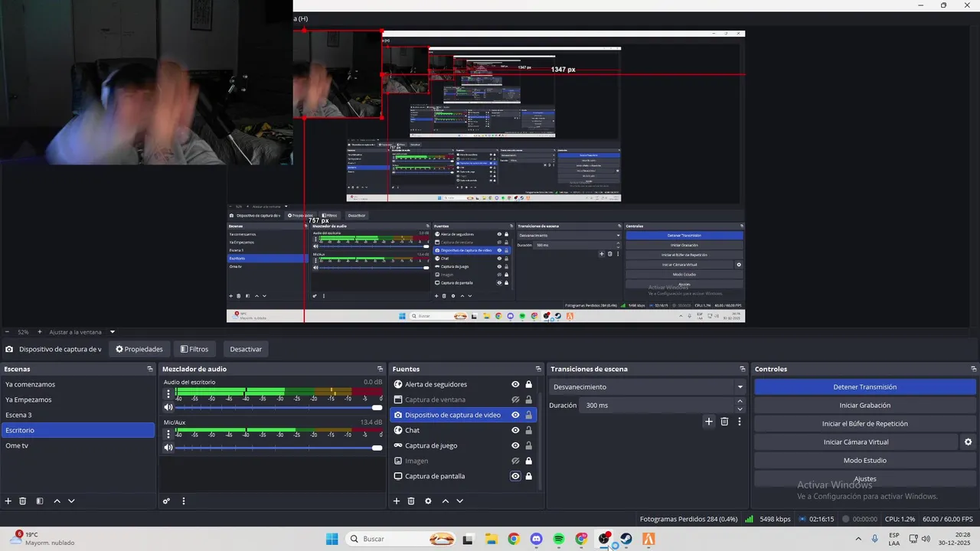
Task: Move source up in Fuentes list
Action: pos(445,501)
